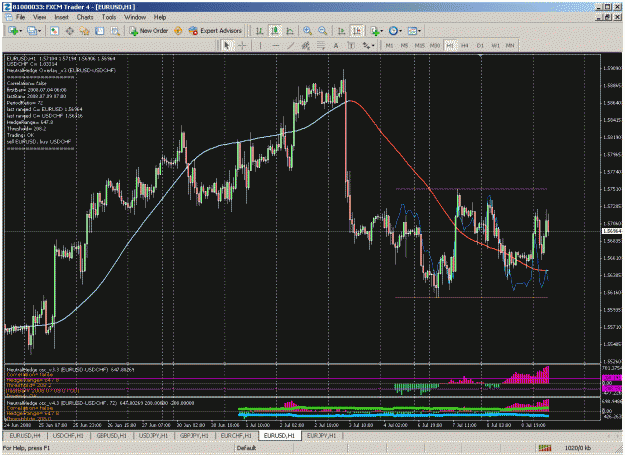Open the Window menu
Viewport: 625px width, 455px height.
(135, 17)
